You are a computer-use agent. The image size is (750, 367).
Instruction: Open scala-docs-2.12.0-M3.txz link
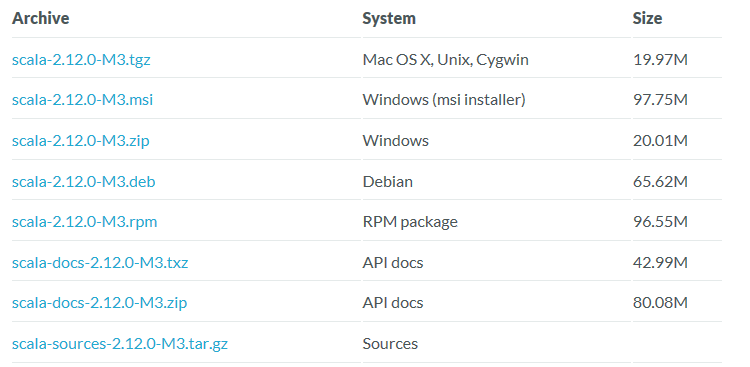100,263
